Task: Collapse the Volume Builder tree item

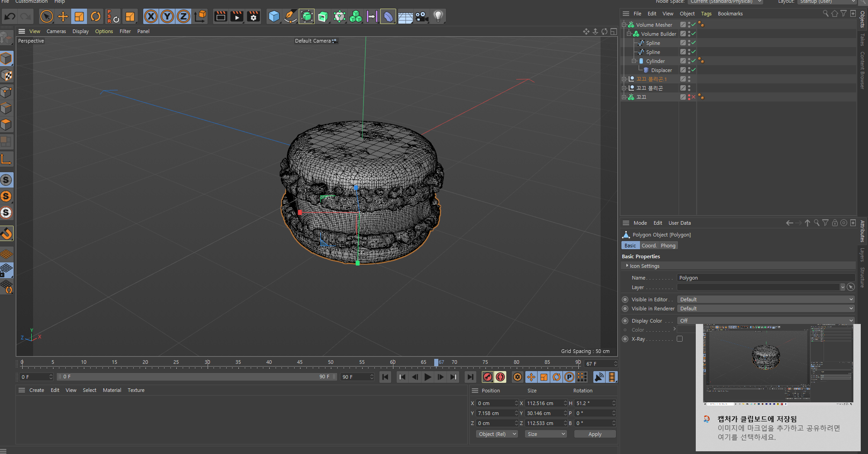Action: click(x=629, y=34)
